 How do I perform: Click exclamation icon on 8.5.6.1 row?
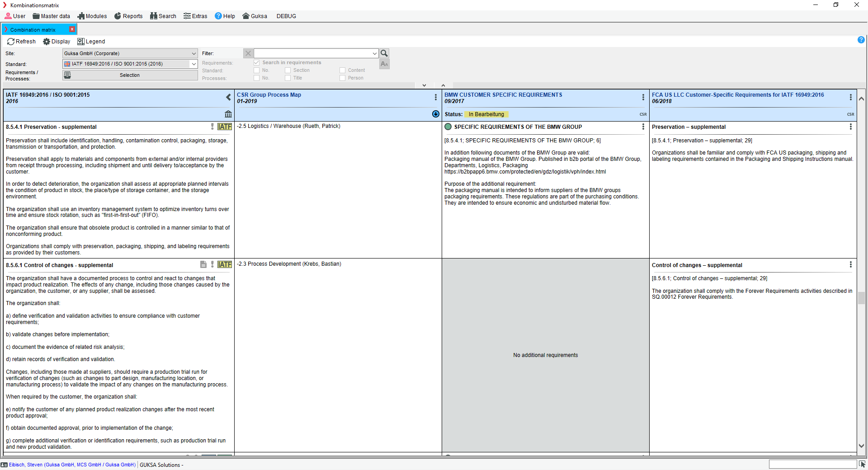(x=212, y=264)
